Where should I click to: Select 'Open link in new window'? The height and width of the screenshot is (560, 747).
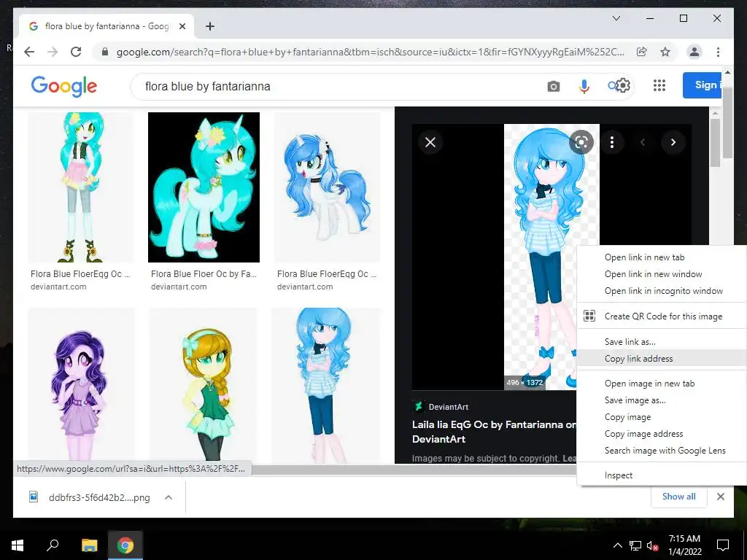(x=653, y=274)
